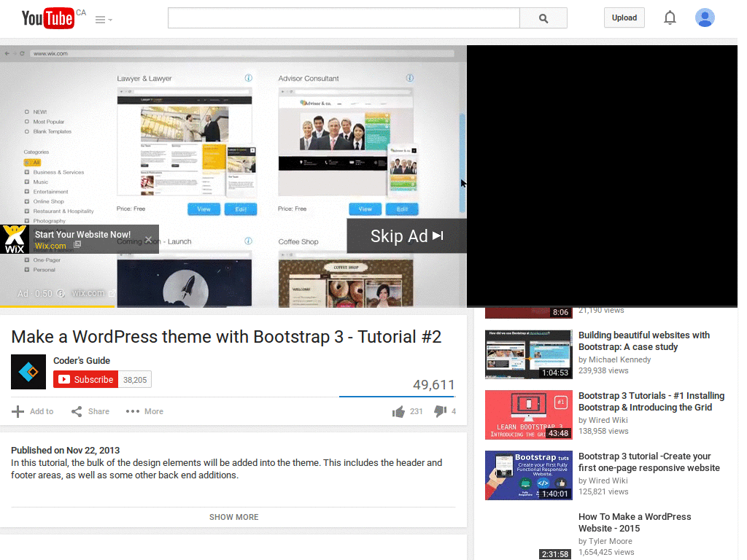Image resolution: width=747 pixels, height=560 pixels.
Task: Subscribe to Coder's Guide
Action: tap(86, 379)
